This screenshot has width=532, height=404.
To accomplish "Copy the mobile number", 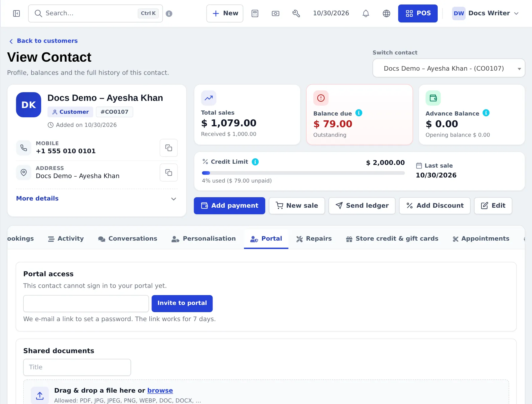I will tap(169, 148).
